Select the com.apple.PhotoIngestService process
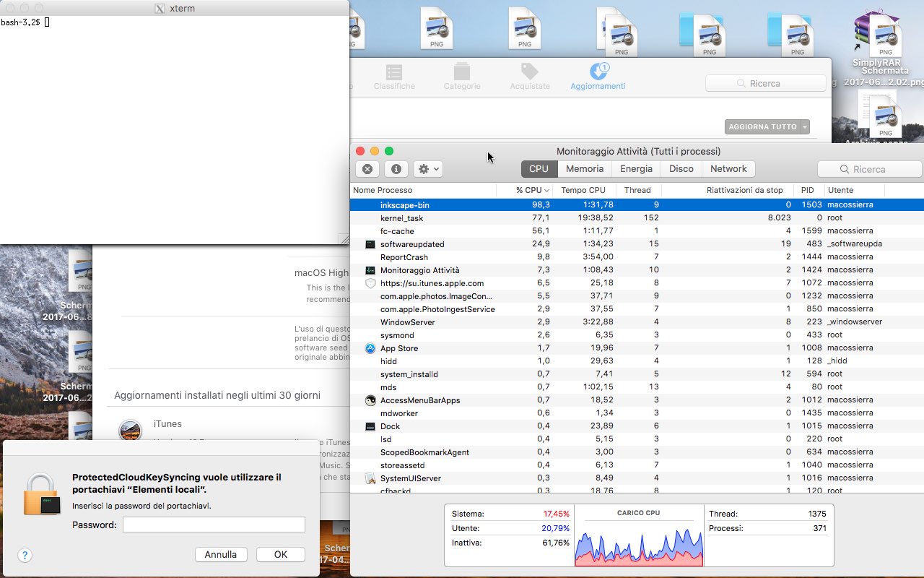924x578 pixels. click(637, 309)
